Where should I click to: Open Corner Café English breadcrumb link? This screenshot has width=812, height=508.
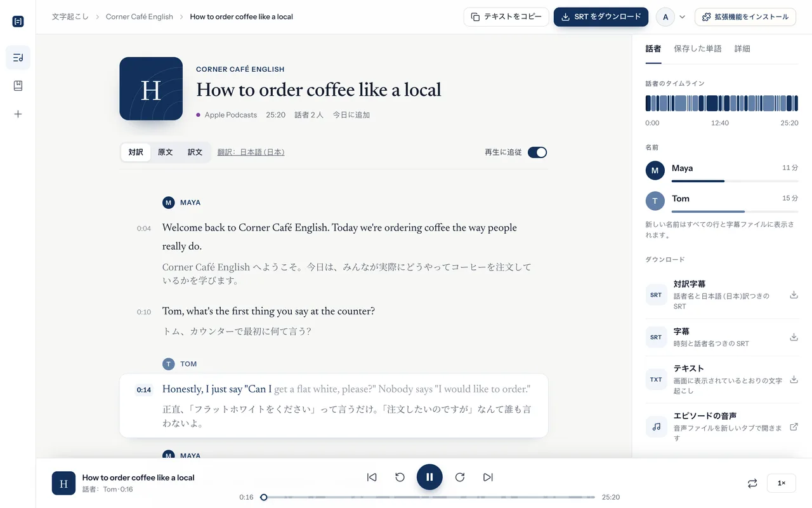pyautogui.click(x=140, y=17)
